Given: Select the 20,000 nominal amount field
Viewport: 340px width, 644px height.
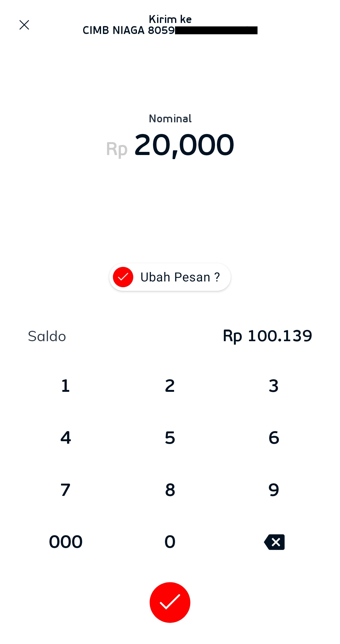Looking at the screenshot, I should (x=184, y=145).
